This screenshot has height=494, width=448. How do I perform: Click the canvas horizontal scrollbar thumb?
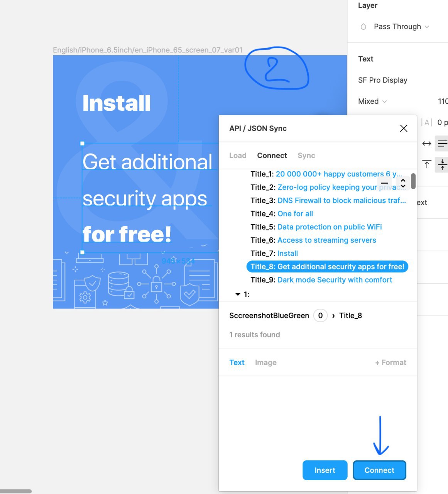click(16, 491)
